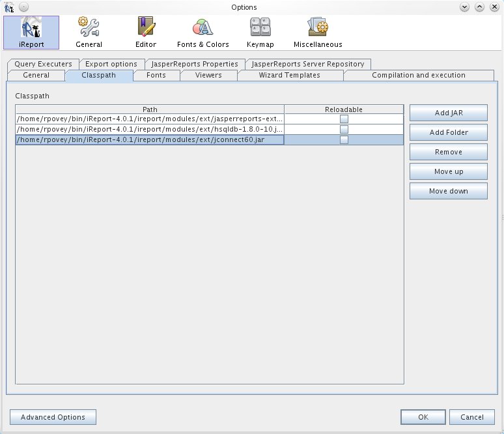Viewport: 504px width, 434px height.
Task: Maximize the Options window
Action: [x=479, y=7]
